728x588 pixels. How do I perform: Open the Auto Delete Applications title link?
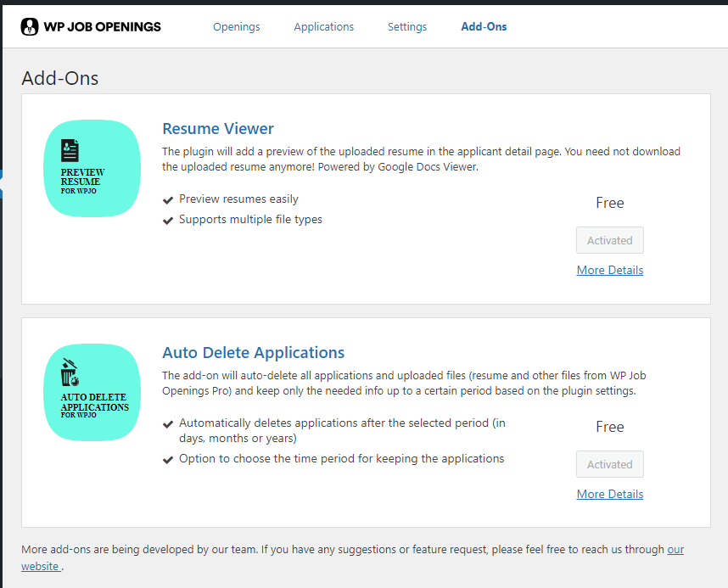click(x=253, y=352)
